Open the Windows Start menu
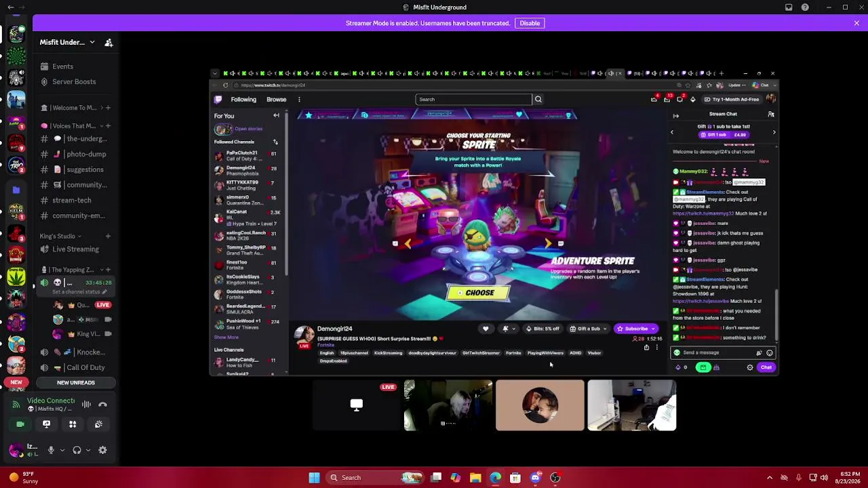Image resolution: width=868 pixels, height=488 pixels. 314,478
